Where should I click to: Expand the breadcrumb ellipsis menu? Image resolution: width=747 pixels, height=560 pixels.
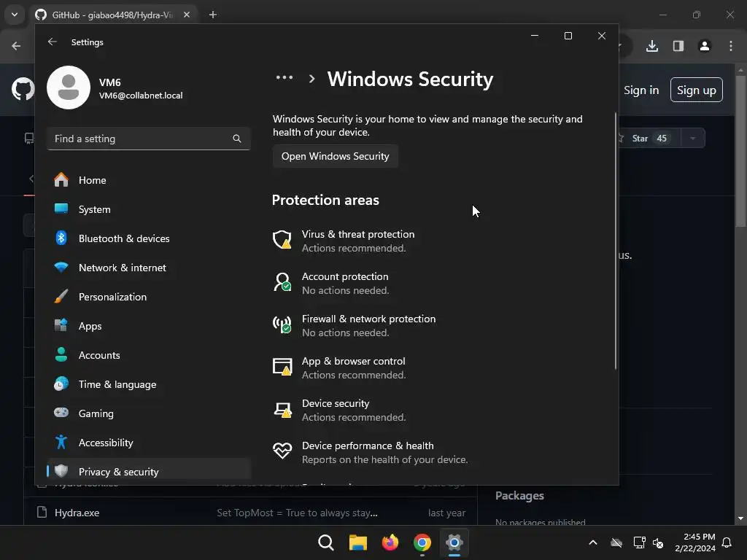(285, 77)
